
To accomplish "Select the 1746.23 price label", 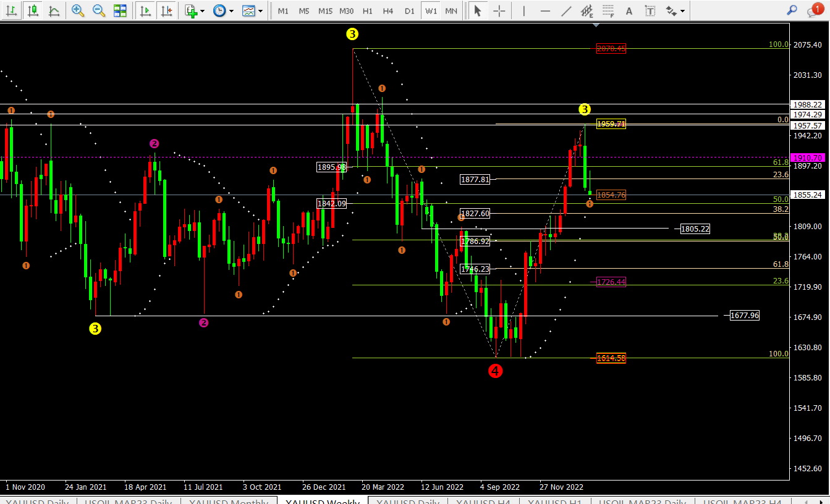I will pos(475,269).
